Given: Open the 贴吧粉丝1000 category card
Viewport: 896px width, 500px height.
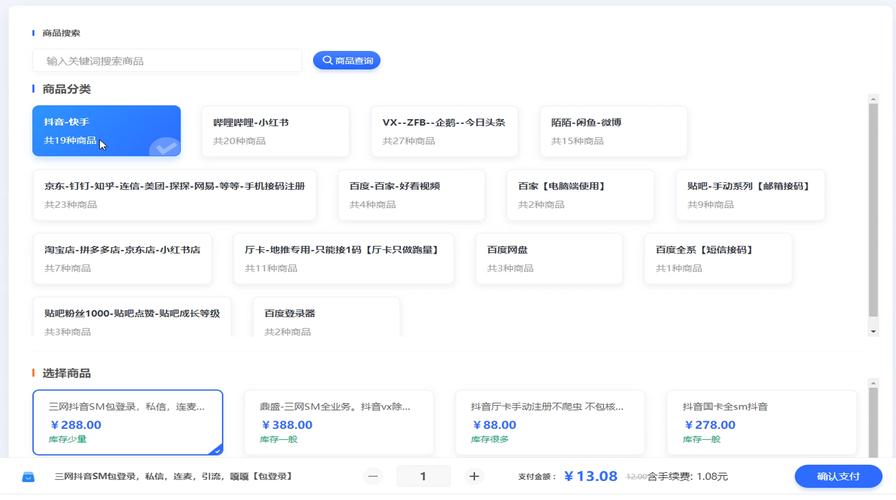Looking at the screenshot, I should 132,317.
